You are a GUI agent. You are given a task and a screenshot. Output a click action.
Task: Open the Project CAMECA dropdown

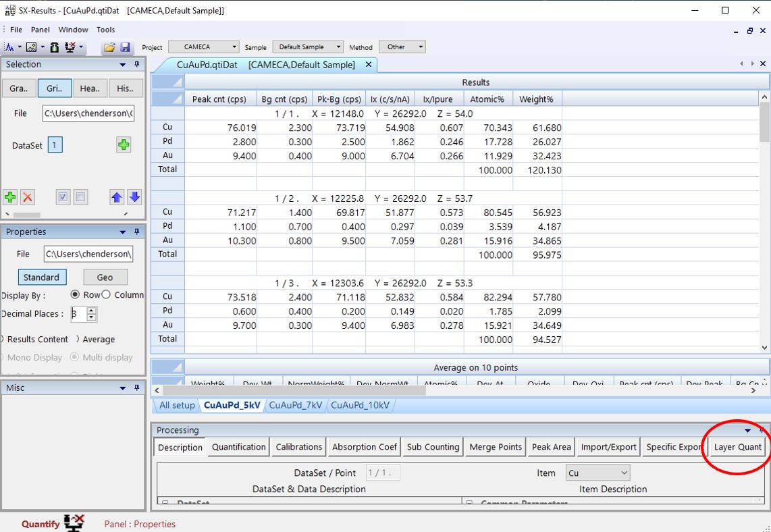coord(203,47)
